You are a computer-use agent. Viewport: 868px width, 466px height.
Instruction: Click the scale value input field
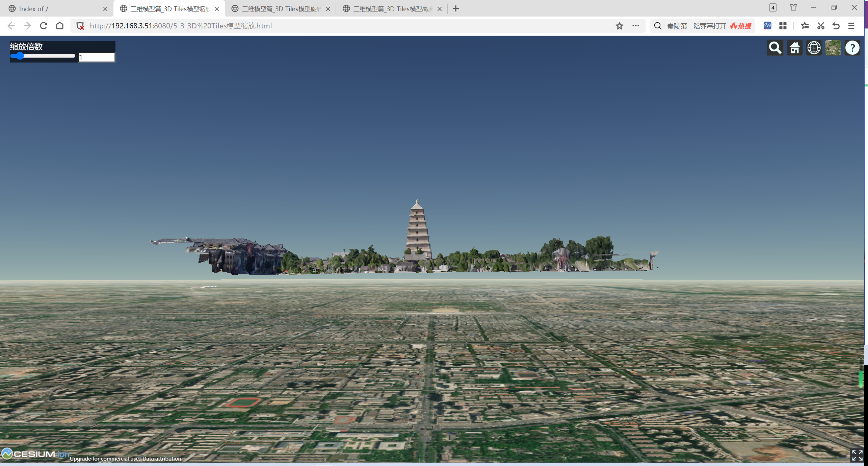pyautogui.click(x=97, y=57)
